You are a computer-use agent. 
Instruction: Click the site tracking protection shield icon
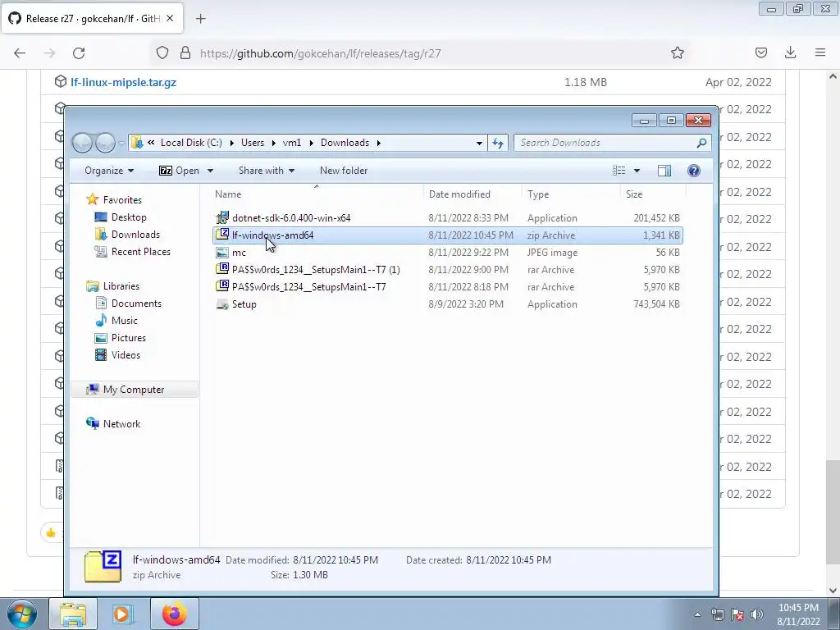coord(162,52)
